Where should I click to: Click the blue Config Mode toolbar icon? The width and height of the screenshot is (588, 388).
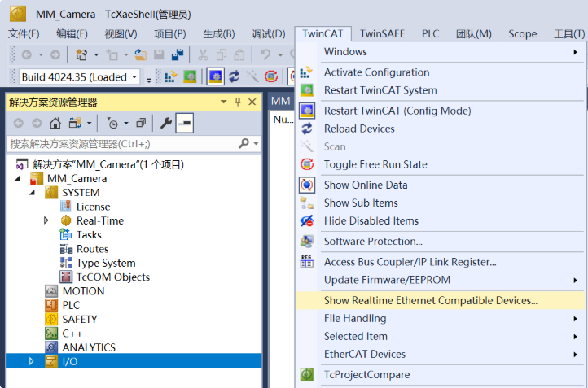pyautogui.click(x=215, y=76)
